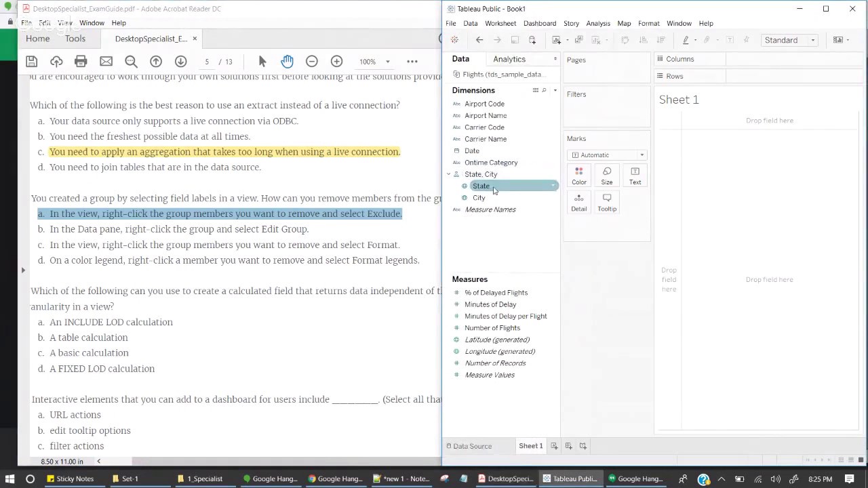Image resolution: width=868 pixels, height=488 pixels.
Task: Click the duplicate sheet toolbar icon
Action: click(x=578, y=40)
